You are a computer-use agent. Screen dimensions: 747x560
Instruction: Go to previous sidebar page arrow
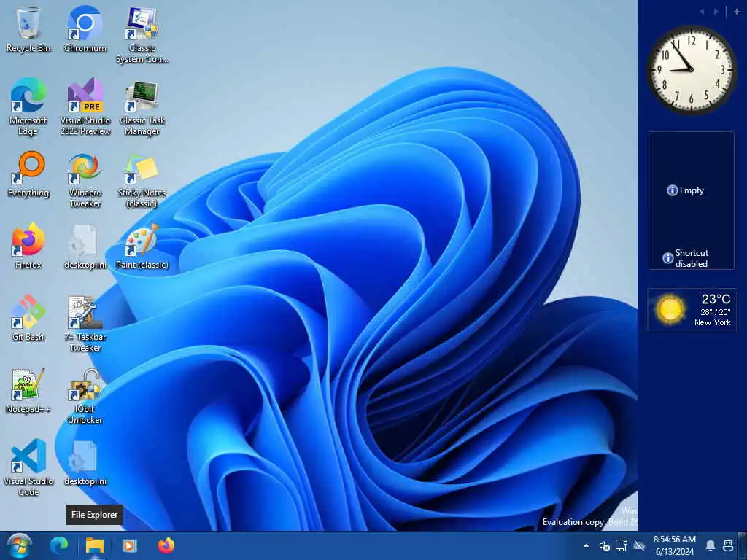703,12
